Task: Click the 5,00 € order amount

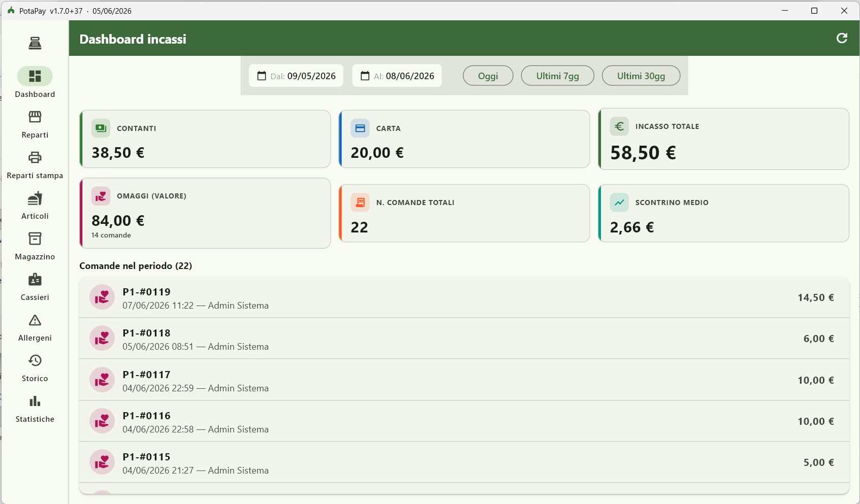Action: [819, 462]
